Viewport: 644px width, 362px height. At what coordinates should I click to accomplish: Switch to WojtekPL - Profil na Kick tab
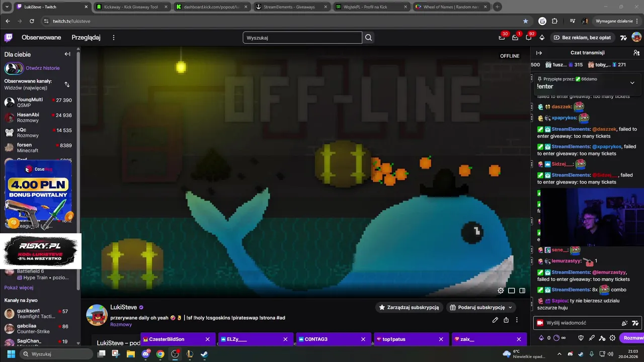tap(371, 7)
